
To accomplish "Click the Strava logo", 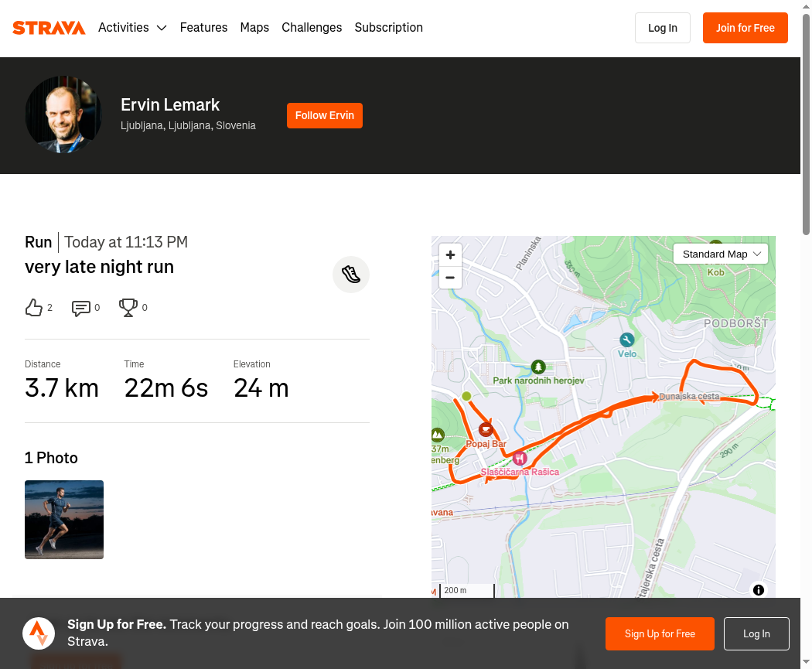I will [x=49, y=27].
